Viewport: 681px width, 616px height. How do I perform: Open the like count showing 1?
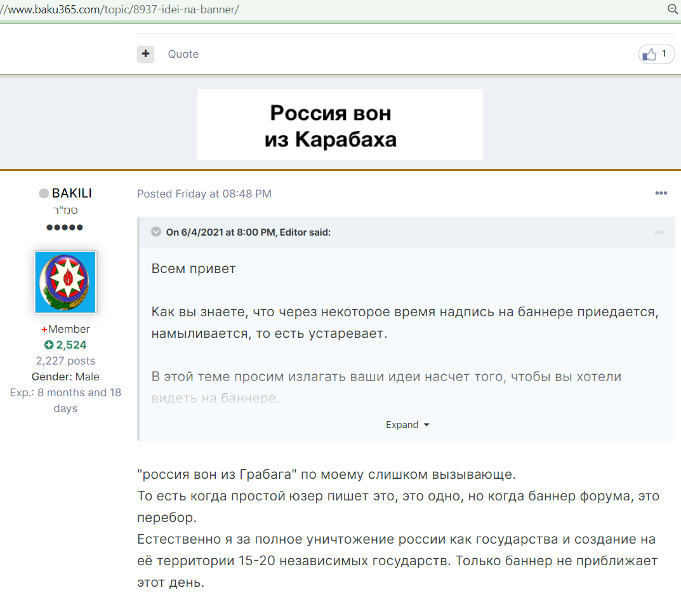(664, 53)
